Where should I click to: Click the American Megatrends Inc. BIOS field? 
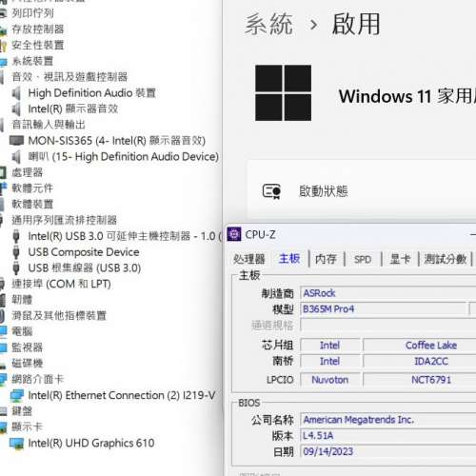[x=387, y=420]
